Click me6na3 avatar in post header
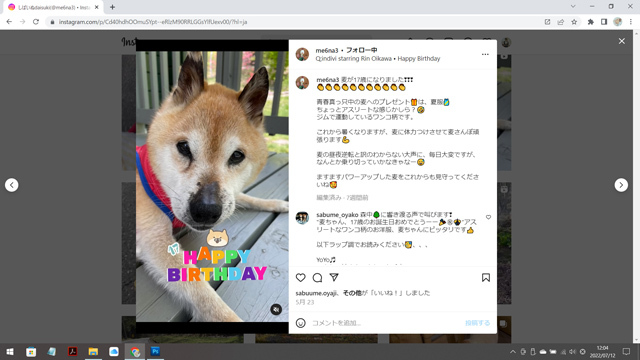This screenshot has height=360, width=640. pos(302,54)
